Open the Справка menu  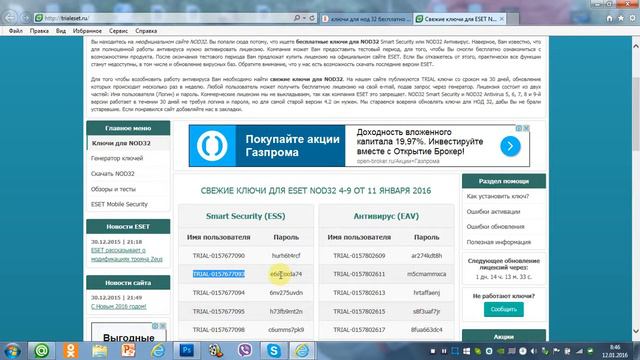(x=146, y=31)
